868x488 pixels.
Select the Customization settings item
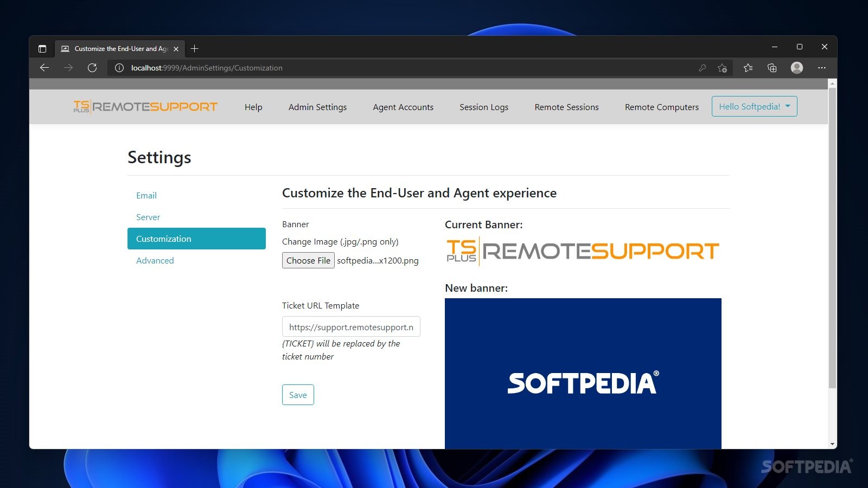click(196, 239)
